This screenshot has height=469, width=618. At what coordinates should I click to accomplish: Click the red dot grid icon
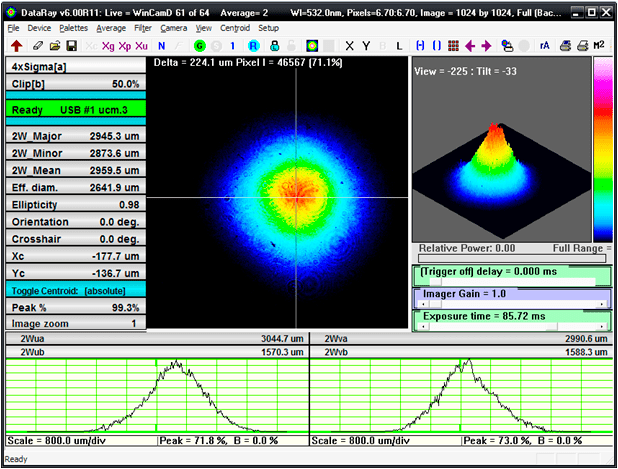(x=453, y=46)
